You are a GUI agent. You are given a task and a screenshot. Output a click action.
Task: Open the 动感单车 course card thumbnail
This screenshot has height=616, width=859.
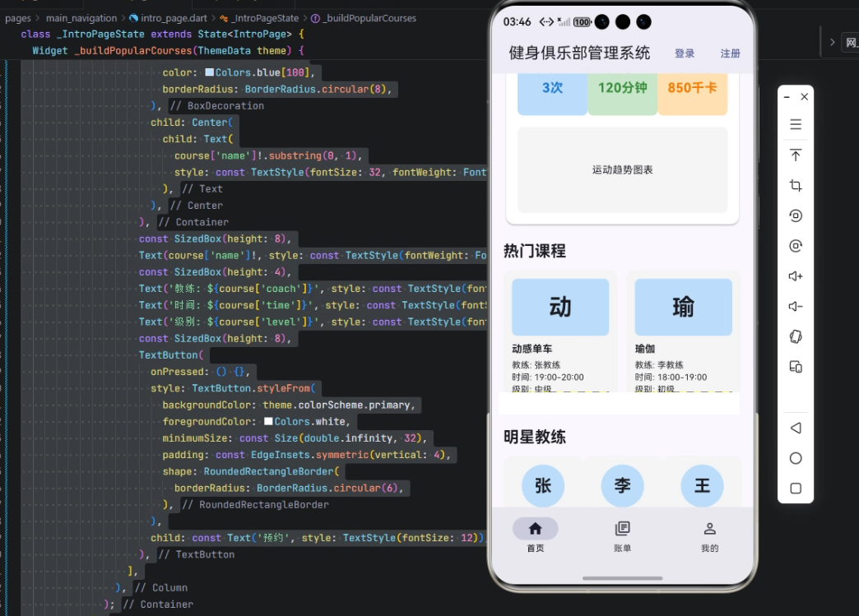560,308
